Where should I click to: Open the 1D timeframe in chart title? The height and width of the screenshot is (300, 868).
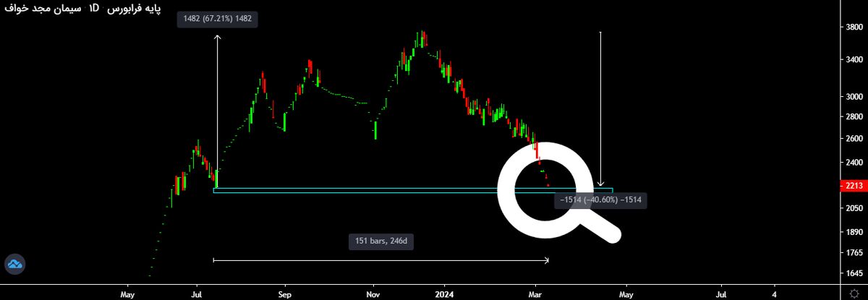(x=95, y=9)
